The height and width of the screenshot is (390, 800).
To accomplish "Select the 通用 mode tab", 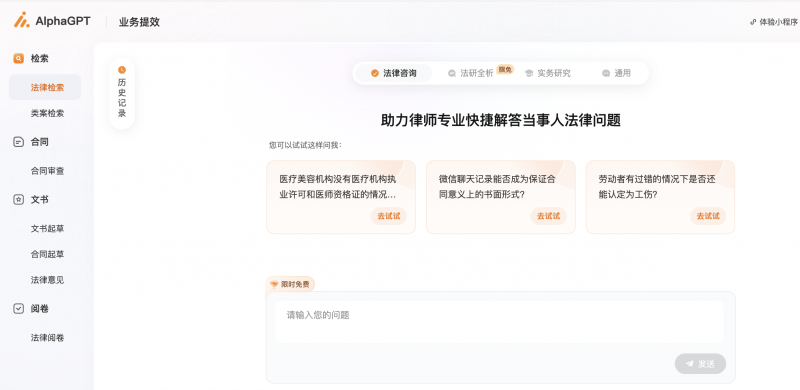I will point(616,73).
